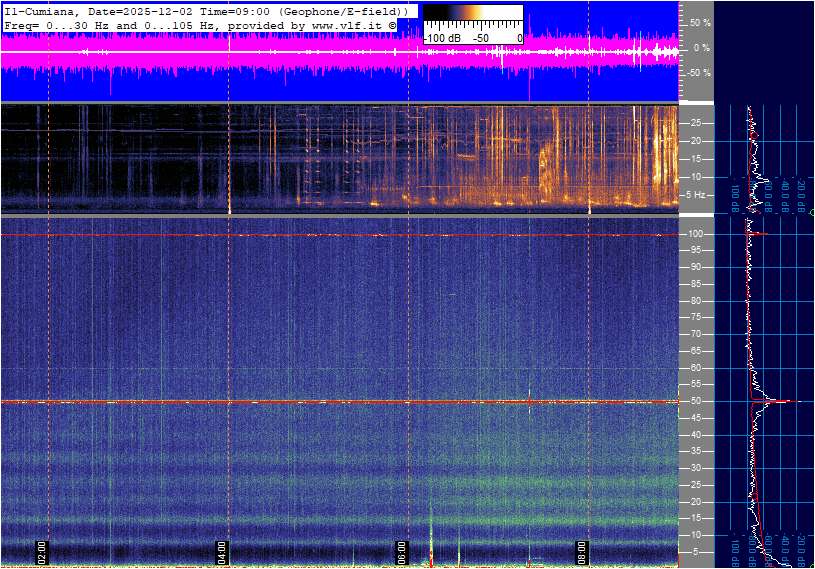Screen dimensions: 815x569
Task: Click the -100 dB label on color scale
Action: click(x=442, y=38)
